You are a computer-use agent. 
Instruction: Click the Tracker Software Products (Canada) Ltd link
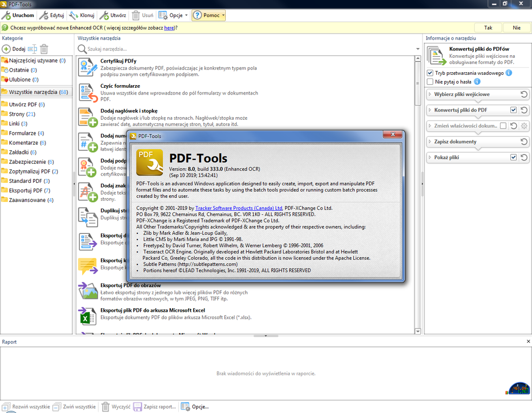pyautogui.click(x=239, y=208)
